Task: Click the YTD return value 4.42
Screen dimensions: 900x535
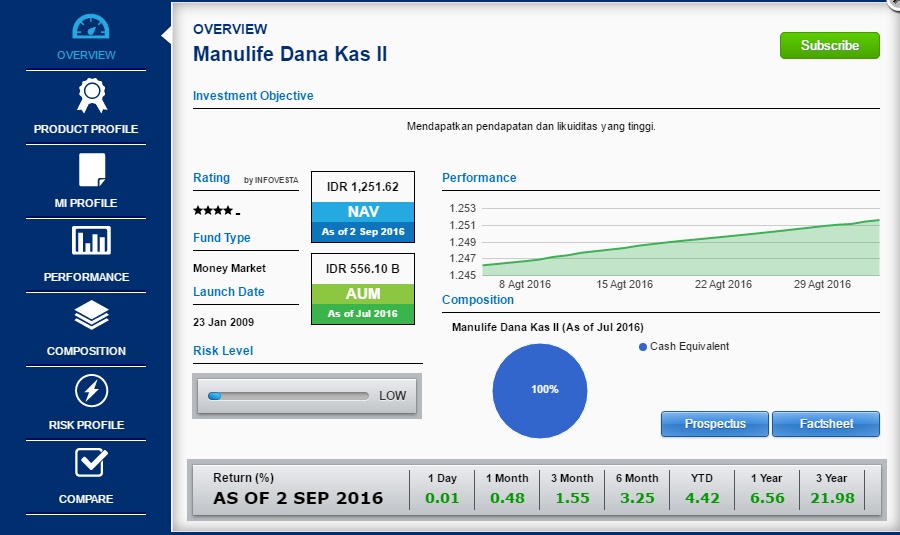Action: pyautogui.click(x=702, y=498)
